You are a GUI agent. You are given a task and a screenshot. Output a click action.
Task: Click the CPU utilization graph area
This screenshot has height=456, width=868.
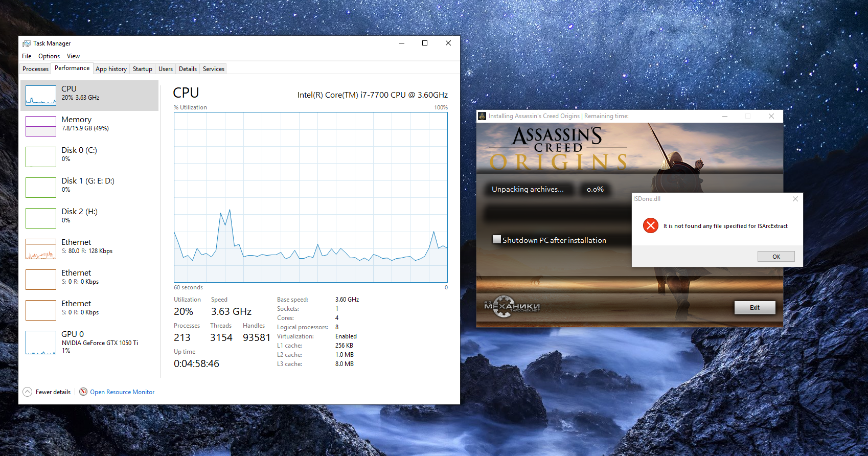pos(311,197)
